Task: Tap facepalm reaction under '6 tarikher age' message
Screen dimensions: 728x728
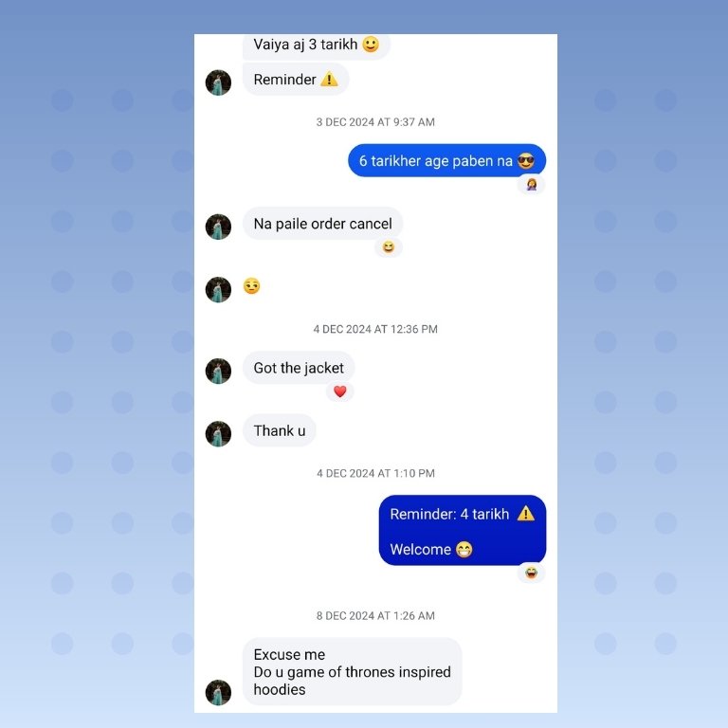Action: coord(532,184)
